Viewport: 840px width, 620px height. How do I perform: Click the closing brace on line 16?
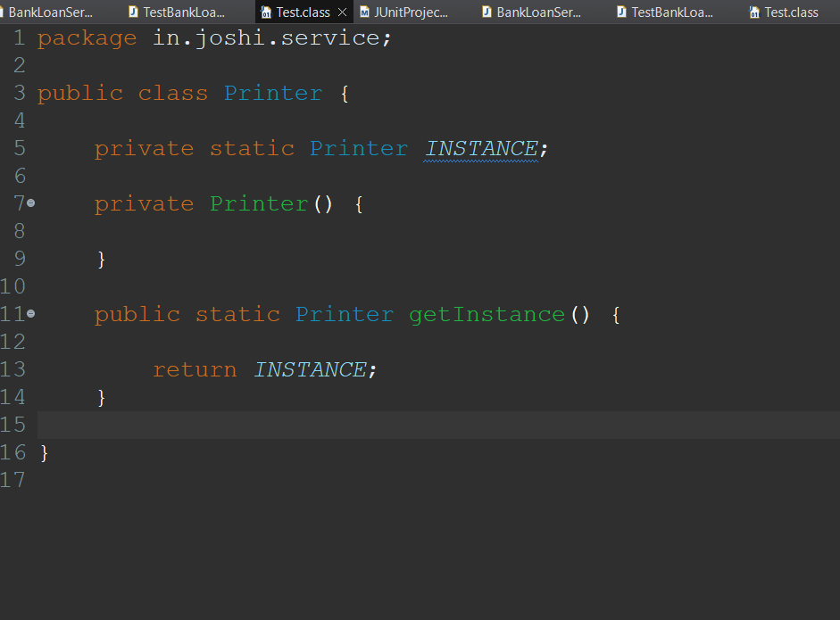(x=45, y=453)
